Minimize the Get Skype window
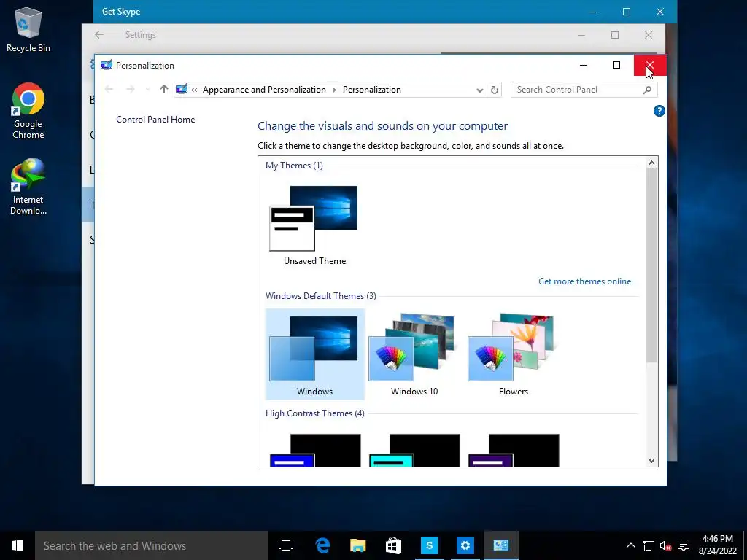 coord(593,12)
